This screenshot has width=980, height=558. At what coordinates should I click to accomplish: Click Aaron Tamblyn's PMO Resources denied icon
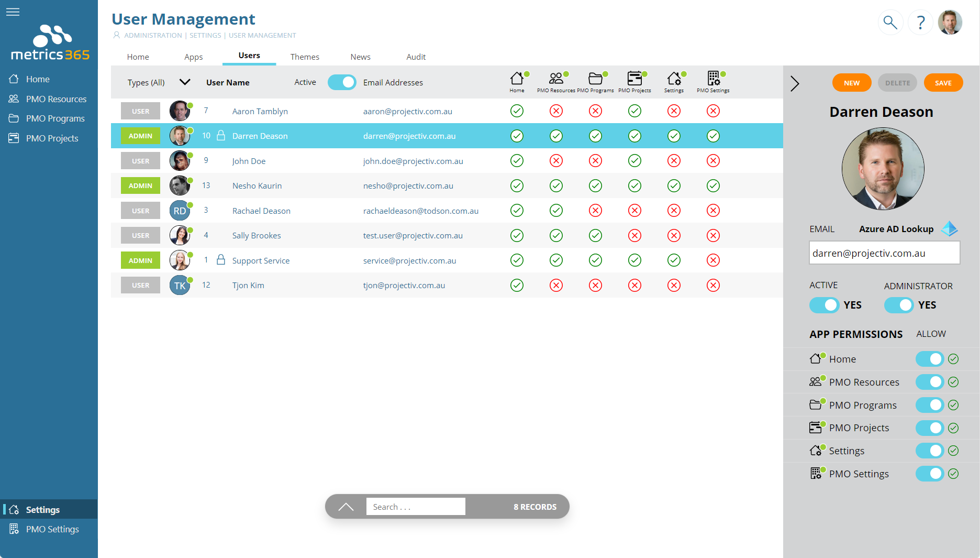(556, 111)
